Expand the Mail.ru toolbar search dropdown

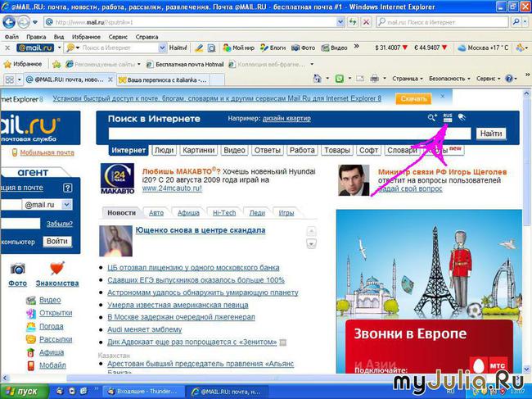(162, 48)
